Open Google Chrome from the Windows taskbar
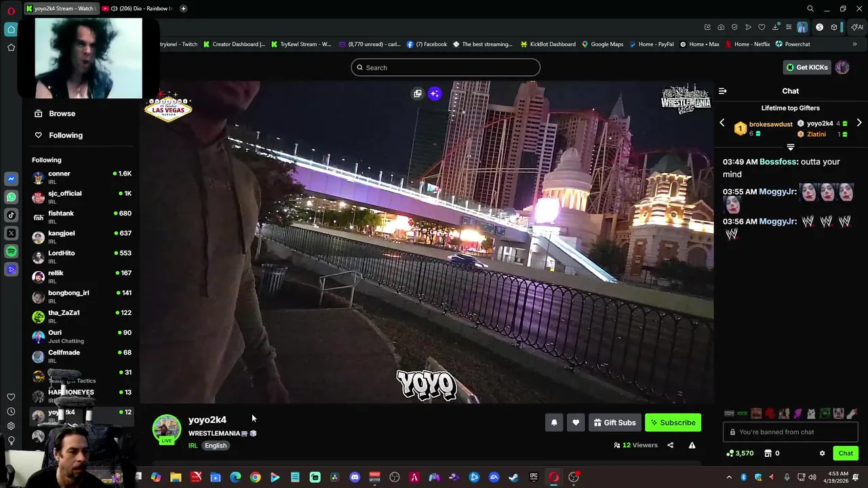Viewport: 868px width, 488px height. click(x=255, y=477)
